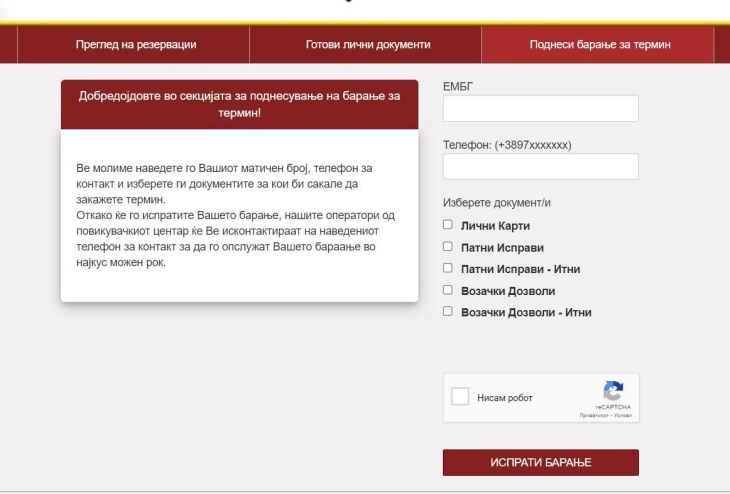
Task: Mark the Возачки Дозволи - Итни checkbox
Action: [x=448, y=312]
